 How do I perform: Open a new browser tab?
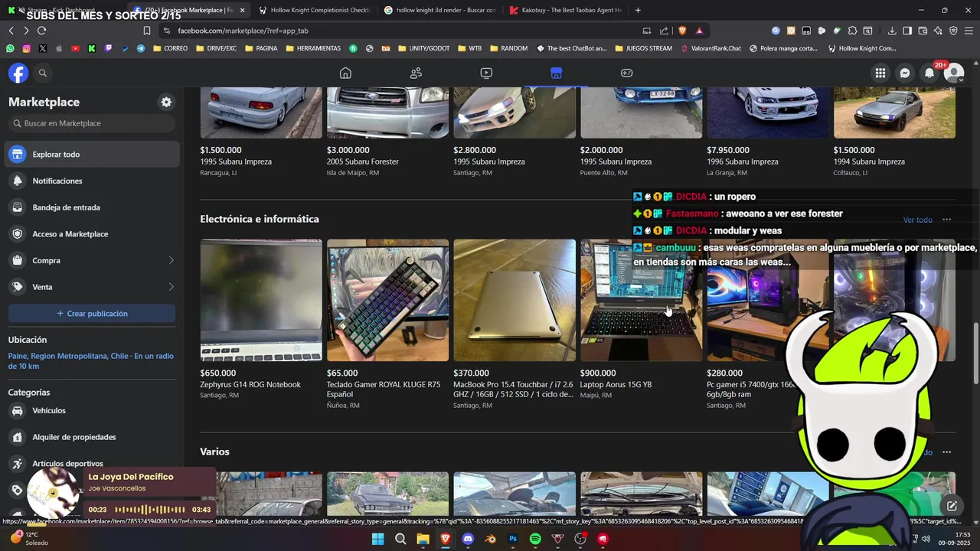638,10
